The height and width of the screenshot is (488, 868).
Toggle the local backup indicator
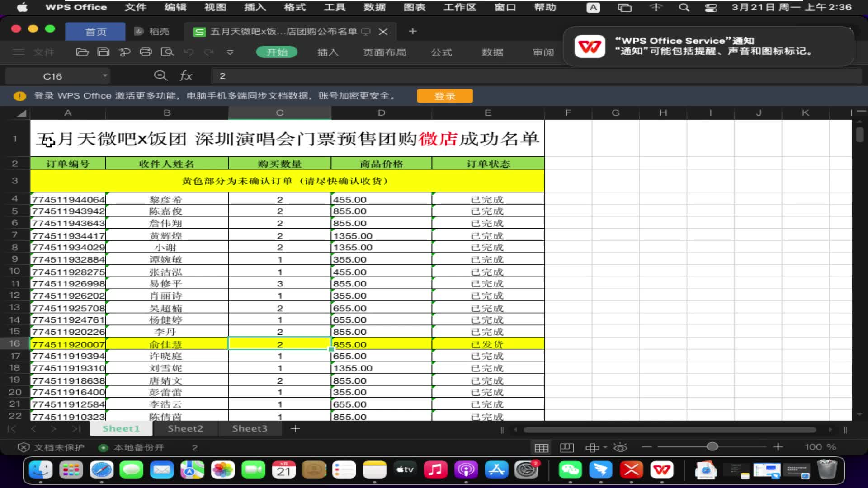point(103,448)
